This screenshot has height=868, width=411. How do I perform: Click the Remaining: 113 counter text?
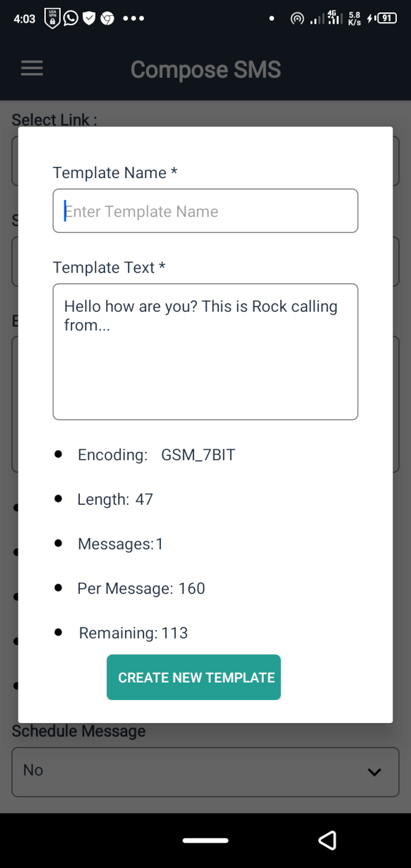coord(132,633)
